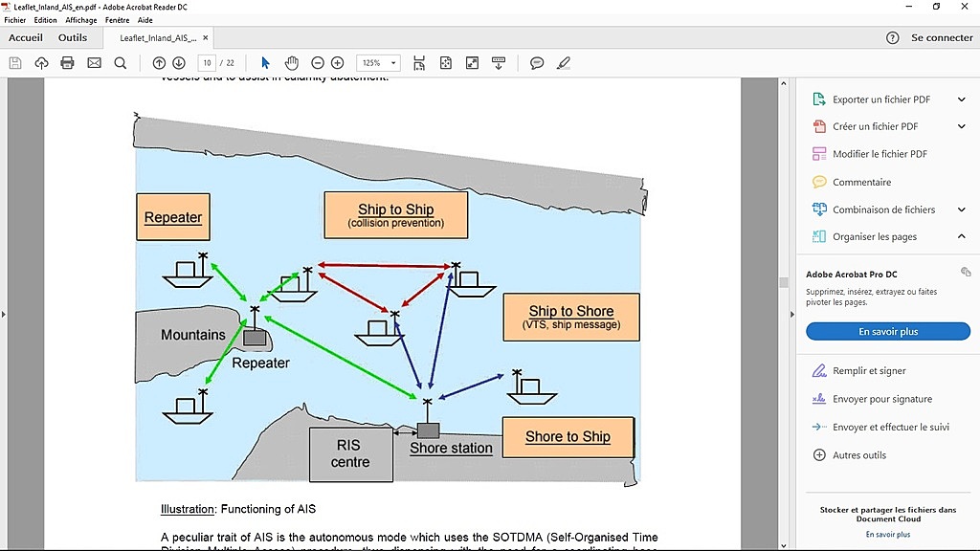
Task: Open the search magnifier tool
Action: click(121, 63)
